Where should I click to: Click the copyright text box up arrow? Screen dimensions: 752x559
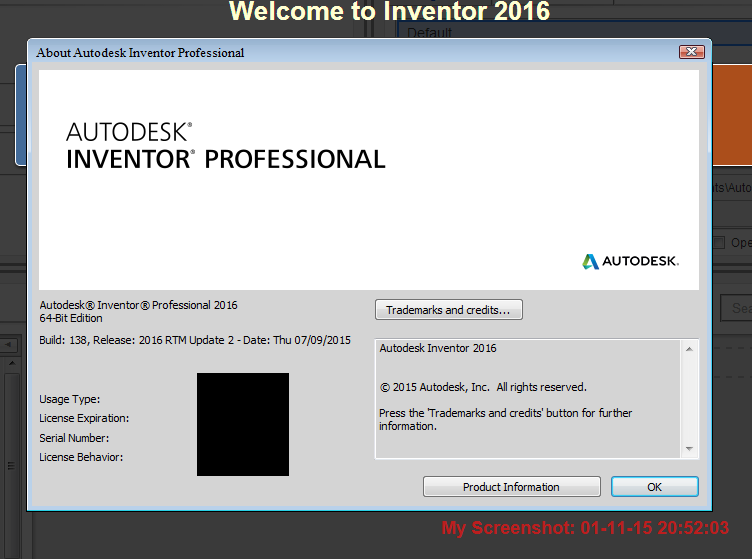click(x=689, y=349)
